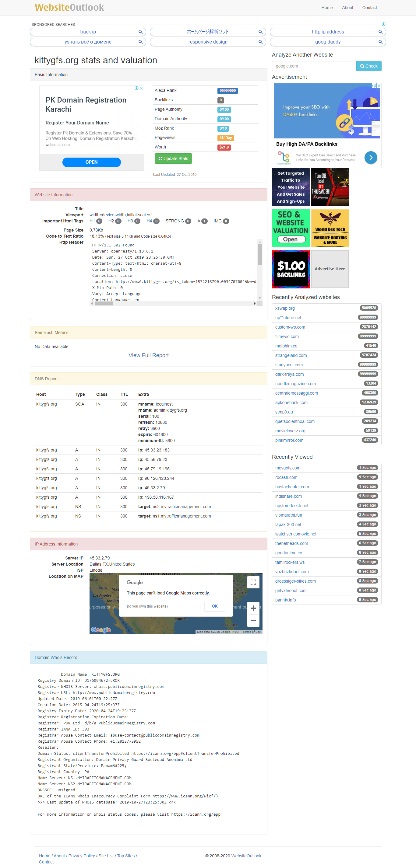Click OK in Google Maps error dialog

point(215,606)
